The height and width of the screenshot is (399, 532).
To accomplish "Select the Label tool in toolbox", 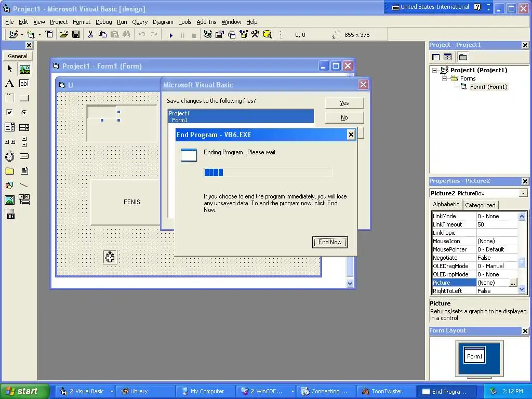I will click(x=9, y=84).
